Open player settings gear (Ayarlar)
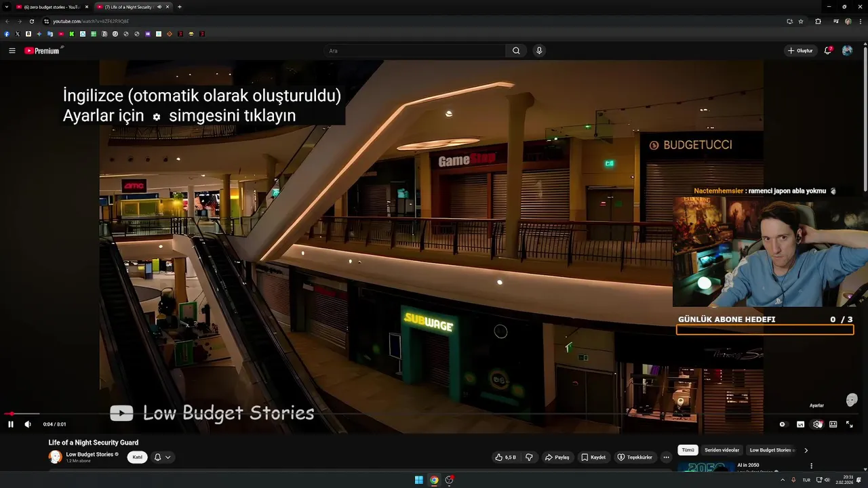This screenshot has width=868, height=488. coord(817,424)
